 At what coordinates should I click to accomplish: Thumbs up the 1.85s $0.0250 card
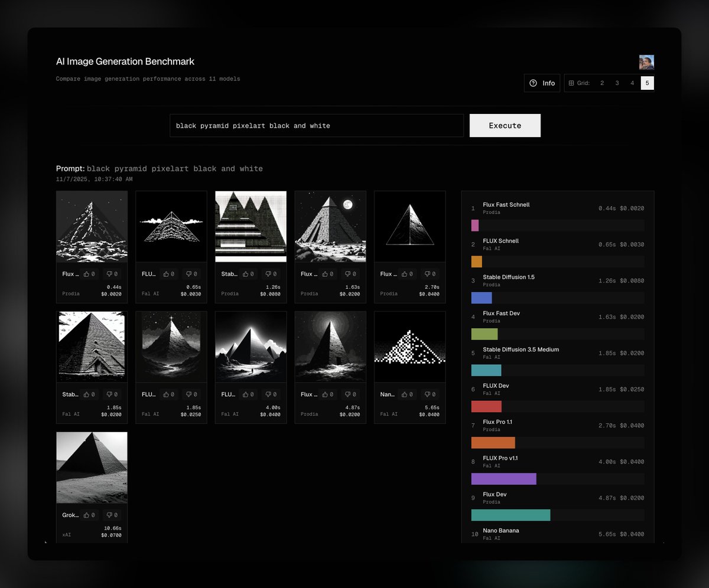pyautogui.click(x=170, y=394)
